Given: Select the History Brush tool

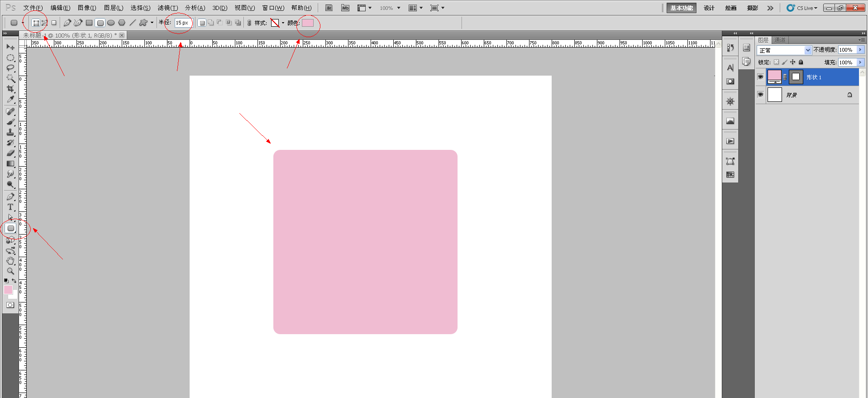Looking at the screenshot, I should 10,143.
